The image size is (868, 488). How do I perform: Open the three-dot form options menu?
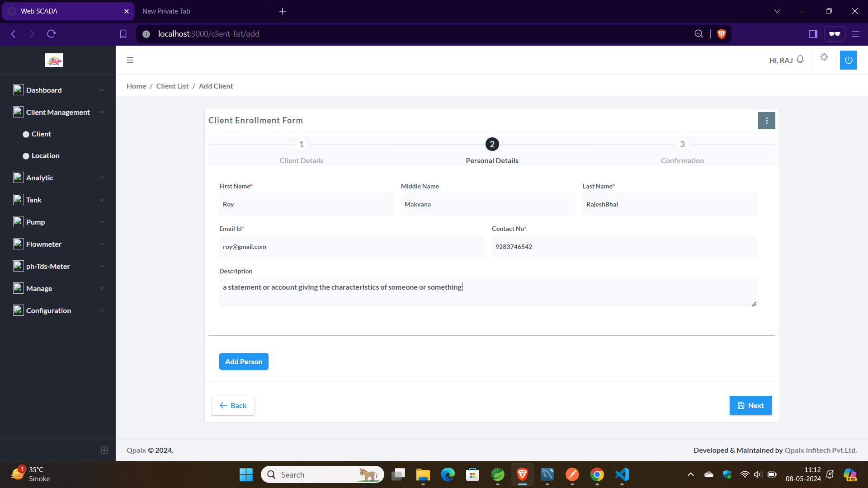(766, 121)
